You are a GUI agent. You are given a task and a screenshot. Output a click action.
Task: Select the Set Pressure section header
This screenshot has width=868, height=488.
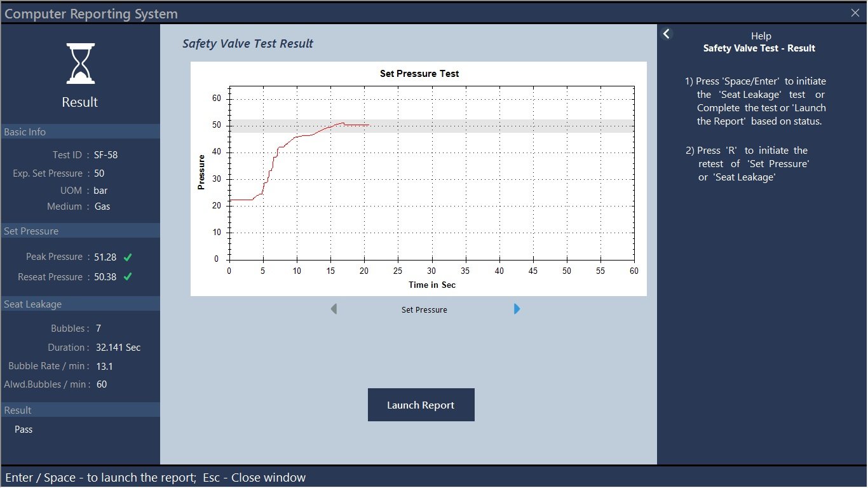click(x=80, y=231)
